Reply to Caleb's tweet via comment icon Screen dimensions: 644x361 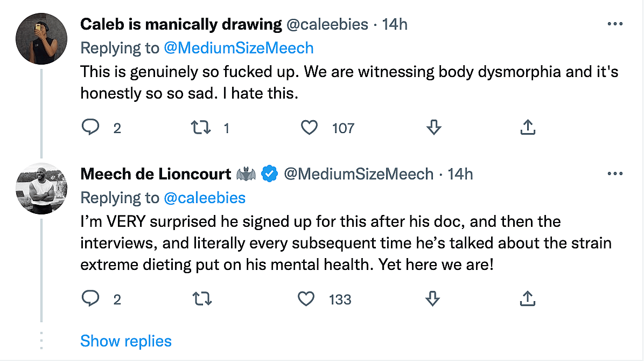coord(90,128)
